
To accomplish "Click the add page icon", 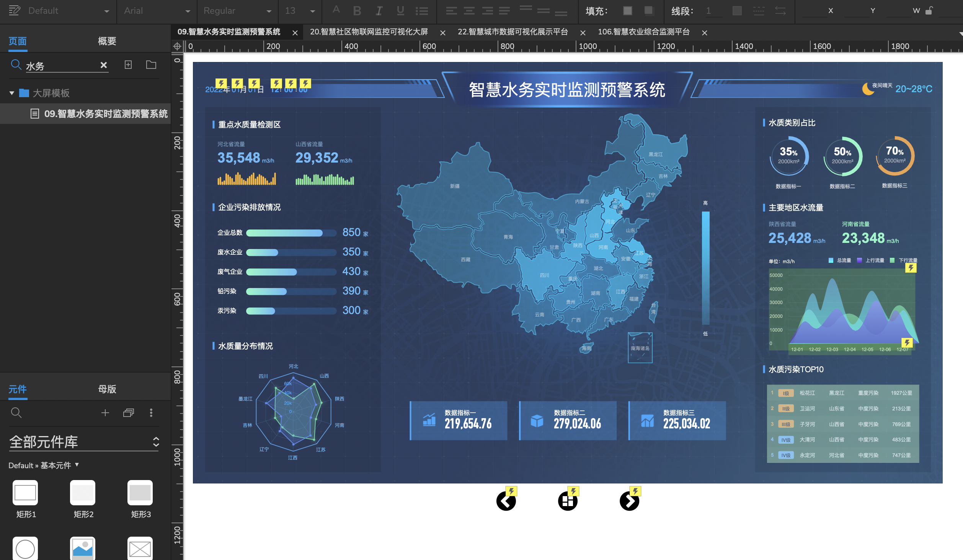I will tap(128, 65).
